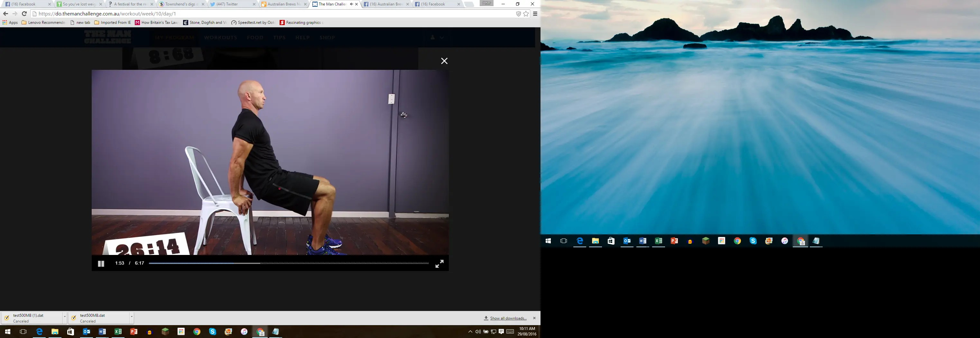Go back to the previous page
The image size is (980, 338).
(x=5, y=14)
